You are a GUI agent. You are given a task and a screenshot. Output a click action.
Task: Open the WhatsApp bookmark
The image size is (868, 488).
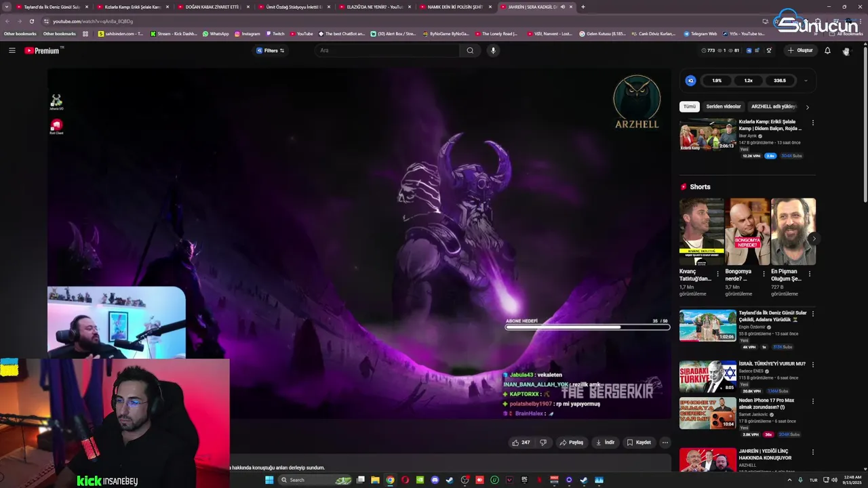click(216, 33)
